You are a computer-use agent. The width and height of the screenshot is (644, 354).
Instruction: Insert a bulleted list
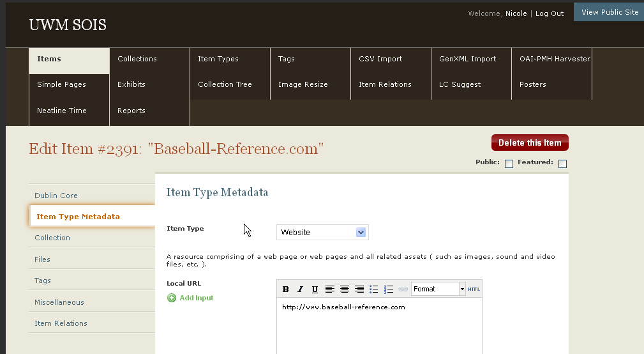tap(374, 289)
